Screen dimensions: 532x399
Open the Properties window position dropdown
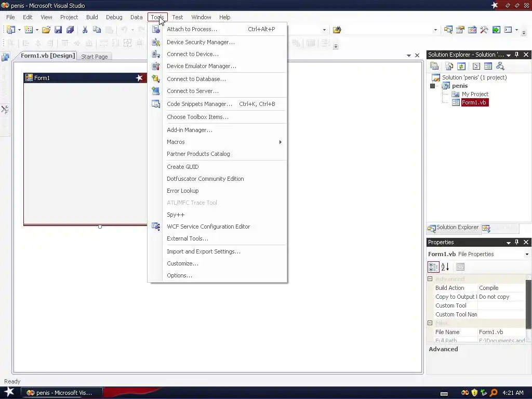pyautogui.click(x=509, y=243)
